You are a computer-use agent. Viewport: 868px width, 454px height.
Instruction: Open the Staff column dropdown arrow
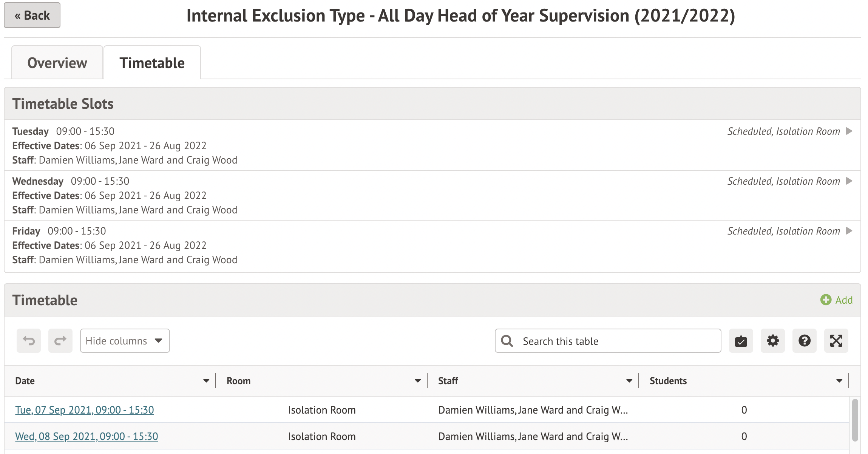[629, 381]
